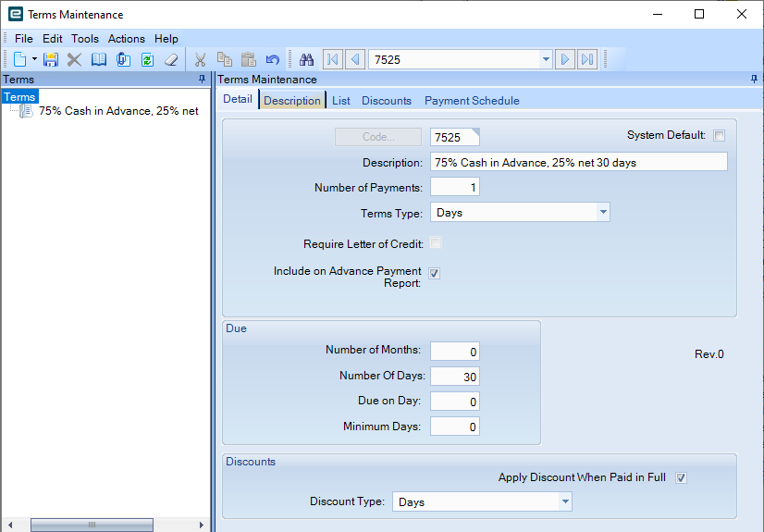This screenshot has width=764, height=532.
Task: Pin the Terms Maintenance panel
Action: pos(754,79)
